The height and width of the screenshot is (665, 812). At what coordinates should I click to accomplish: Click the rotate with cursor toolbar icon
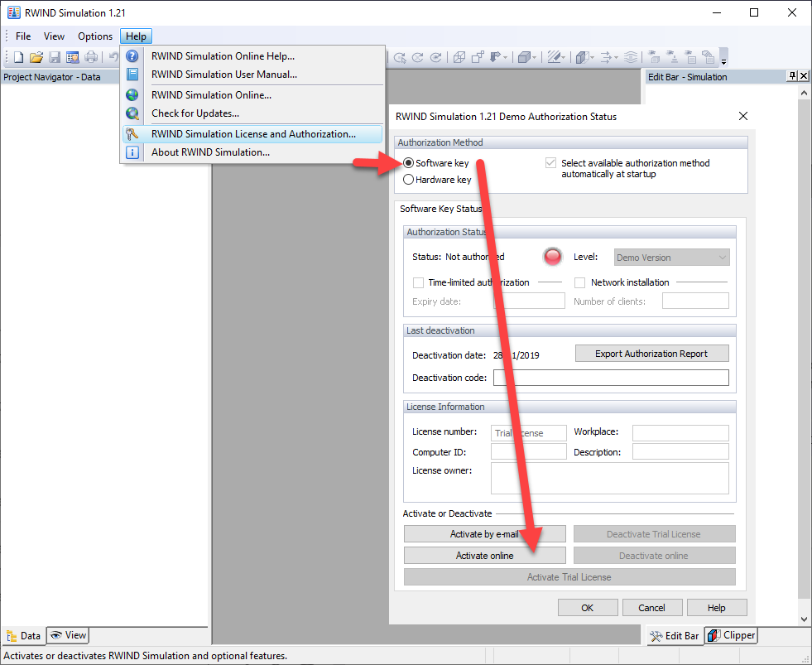399,57
